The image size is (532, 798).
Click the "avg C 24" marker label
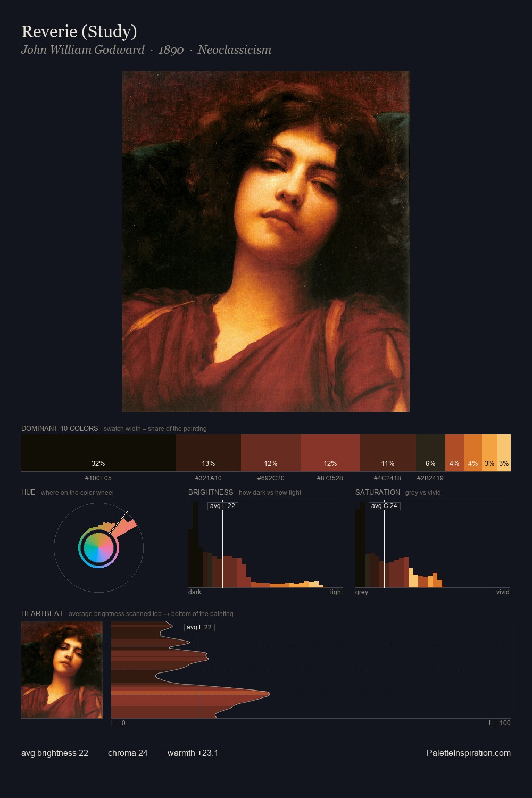(384, 506)
